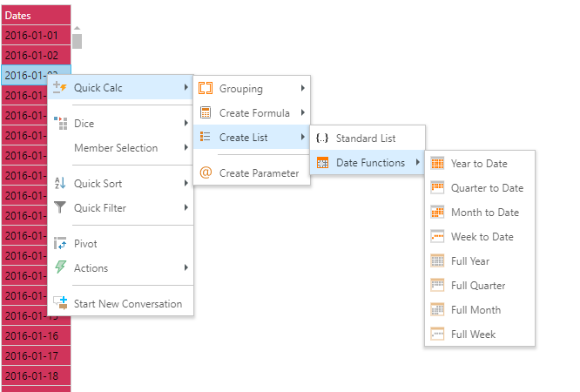Click the Pivot icon
The image size is (580, 392).
pos(60,243)
